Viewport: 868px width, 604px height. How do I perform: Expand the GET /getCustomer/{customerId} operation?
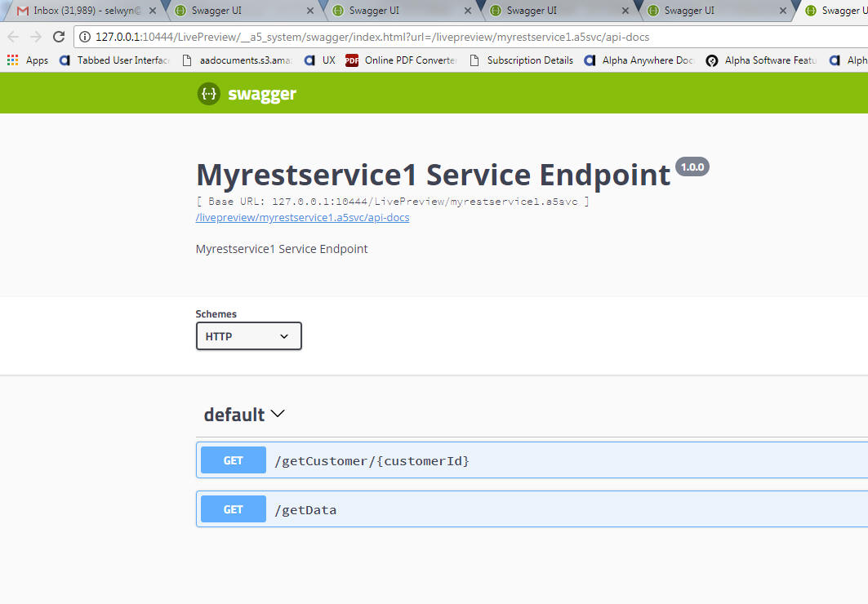pos(532,460)
